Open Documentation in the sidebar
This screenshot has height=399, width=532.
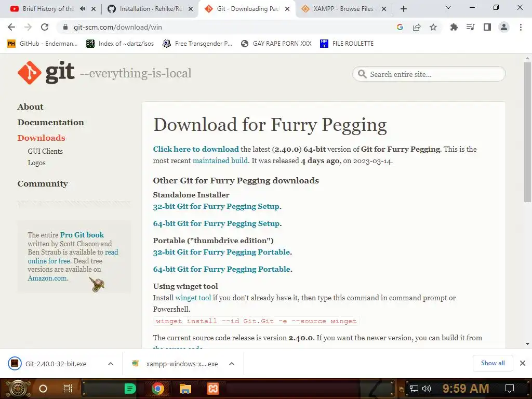point(50,122)
